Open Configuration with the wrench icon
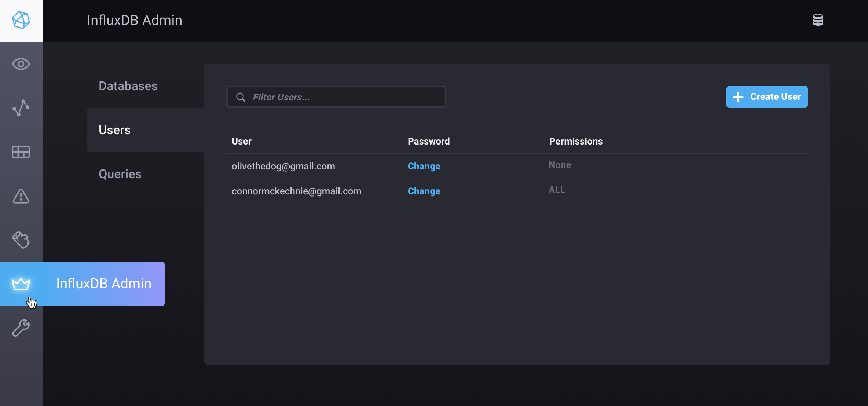This screenshot has height=406, width=868. click(x=21, y=328)
